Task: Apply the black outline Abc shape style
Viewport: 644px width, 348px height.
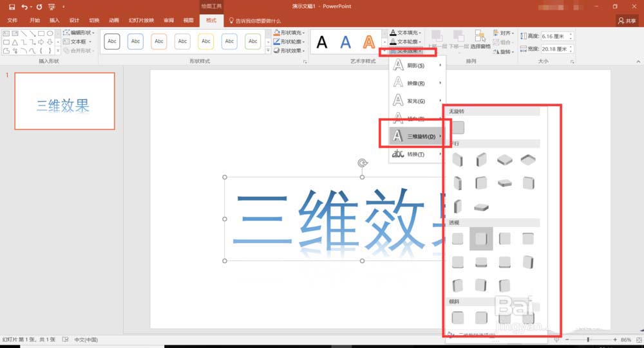Action: pyautogui.click(x=112, y=41)
